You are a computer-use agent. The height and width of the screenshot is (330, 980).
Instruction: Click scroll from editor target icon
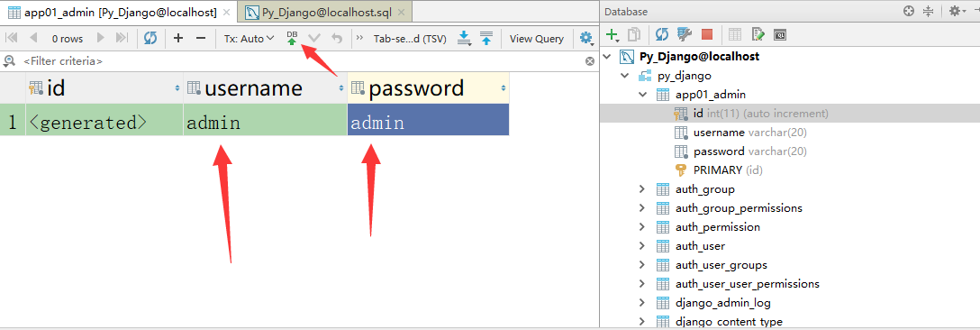click(909, 11)
